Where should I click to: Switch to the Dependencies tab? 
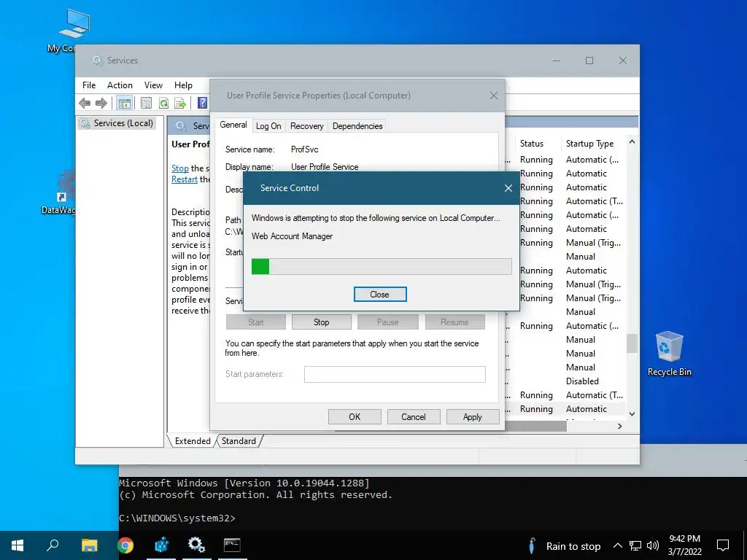[357, 126]
